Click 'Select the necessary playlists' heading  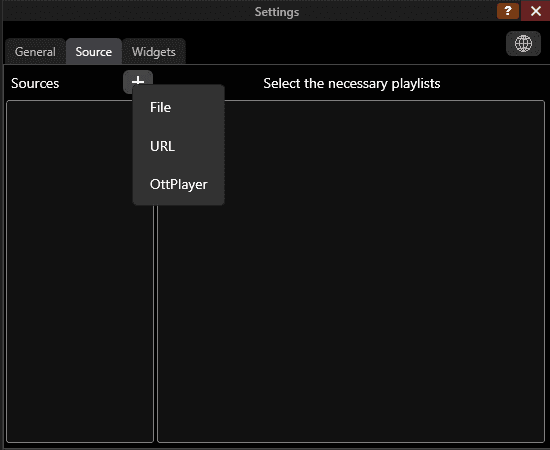pos(352,84)
